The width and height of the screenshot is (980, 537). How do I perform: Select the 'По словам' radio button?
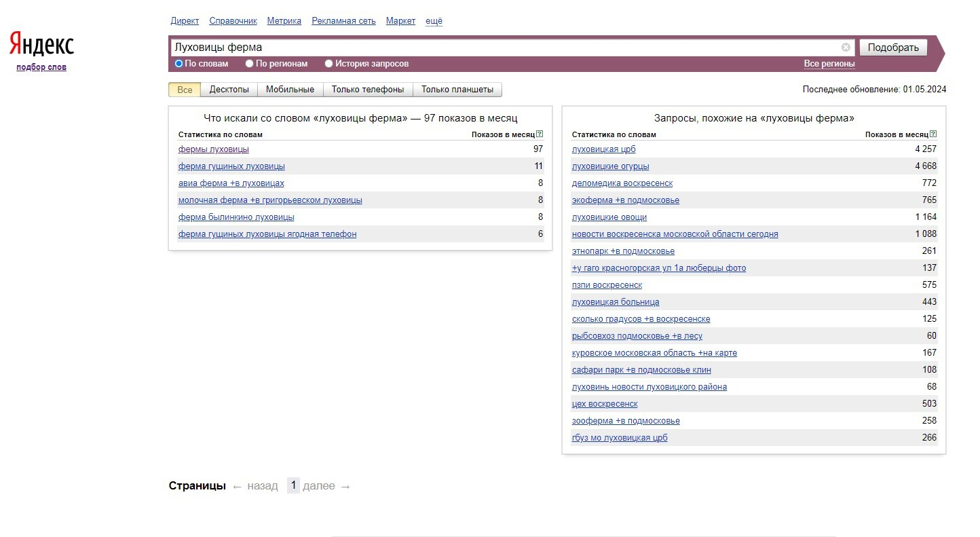(179, 64)
